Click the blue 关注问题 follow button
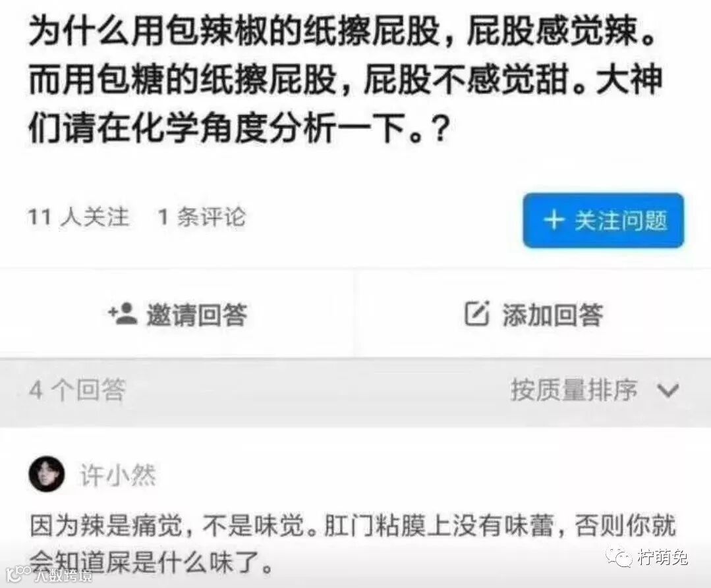Image resolution: width=711 pixels, height=588 pixels. tap(603, 221)
